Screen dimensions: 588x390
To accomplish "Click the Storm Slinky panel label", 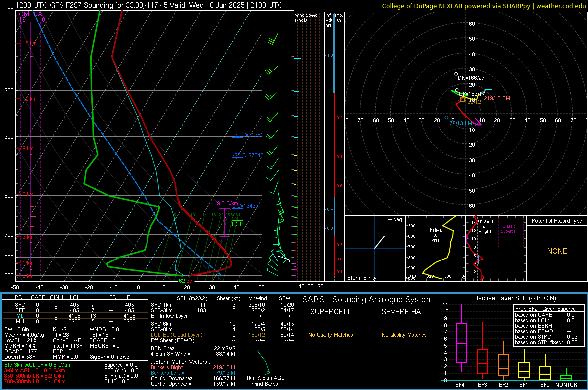I will tap(361, 278).
